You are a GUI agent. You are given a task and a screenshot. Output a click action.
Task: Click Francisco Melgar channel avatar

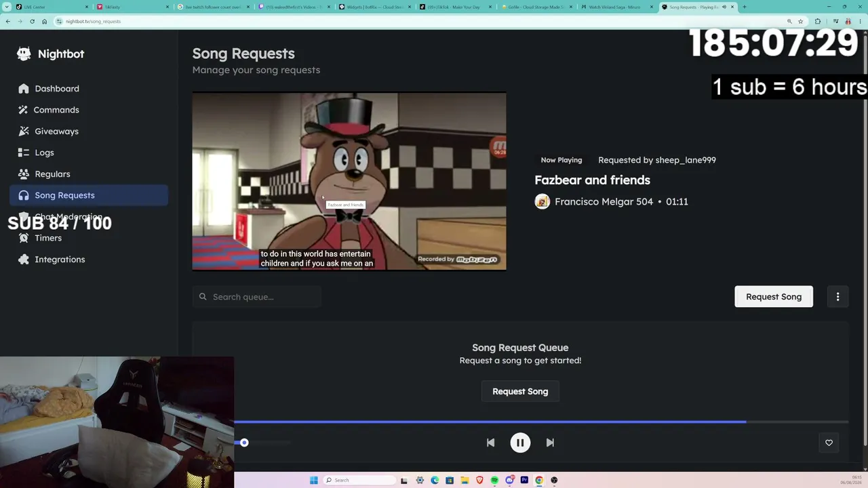tap(542, 201)
